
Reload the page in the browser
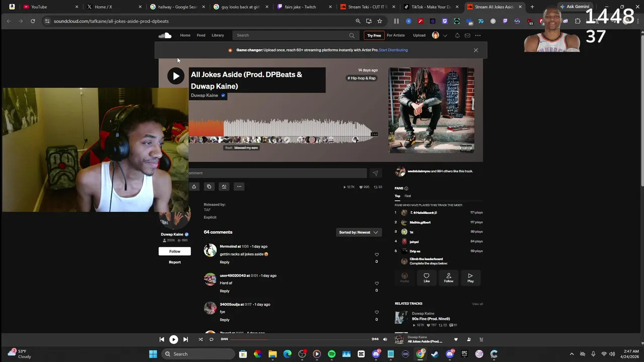click(x=33, y=21)
